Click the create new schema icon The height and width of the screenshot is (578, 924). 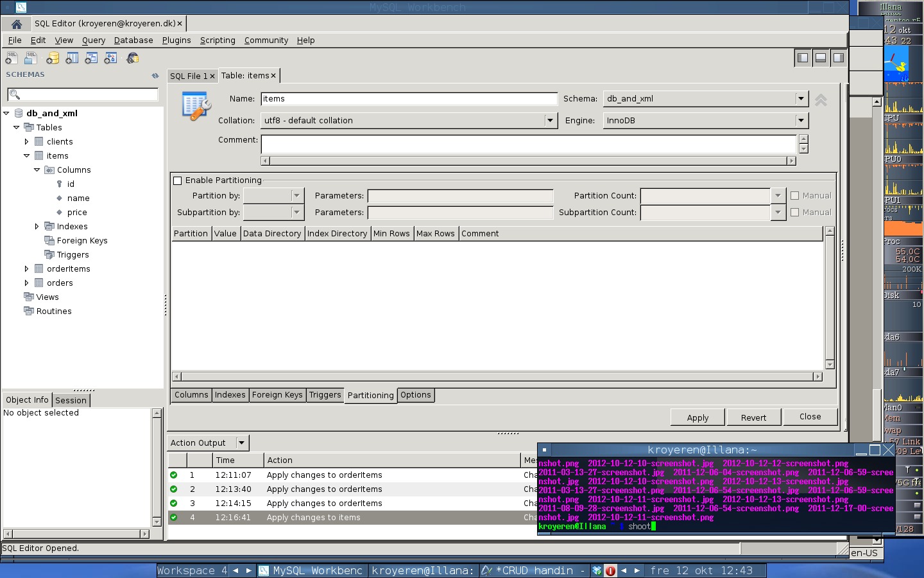(x=53, y=58)
